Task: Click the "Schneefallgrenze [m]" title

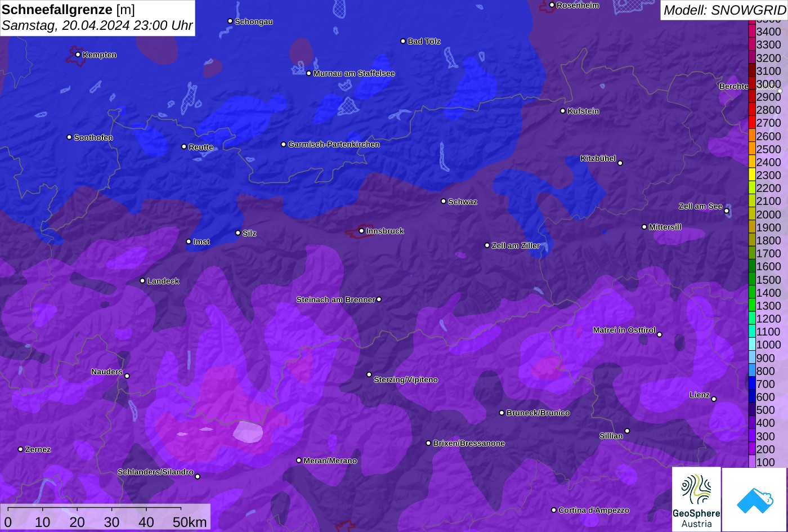Action: point(69,10)
